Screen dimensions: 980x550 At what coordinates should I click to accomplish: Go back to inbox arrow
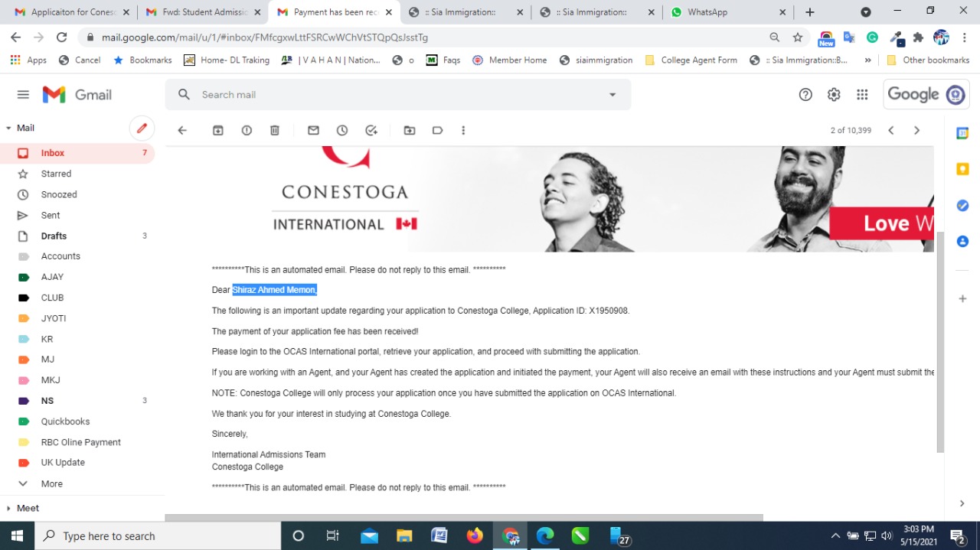coord(182,131)
